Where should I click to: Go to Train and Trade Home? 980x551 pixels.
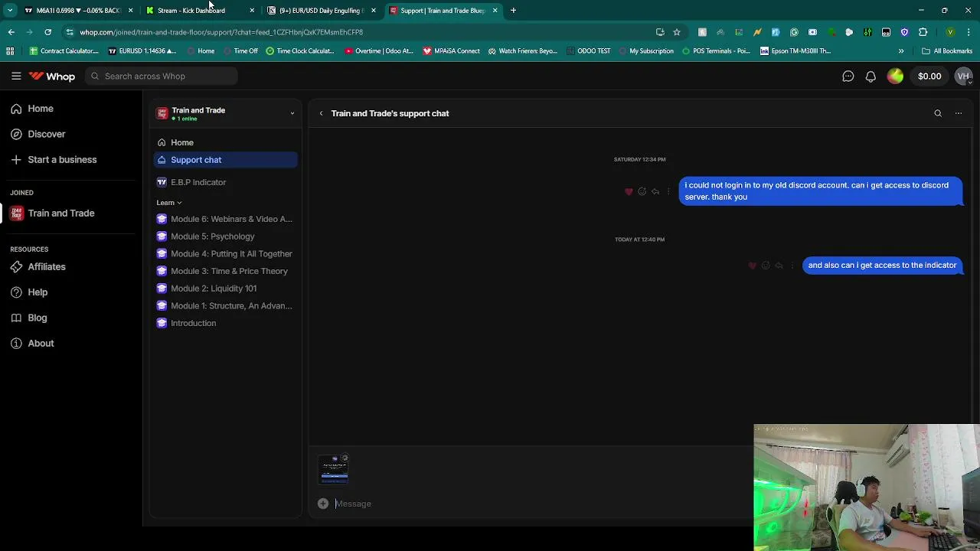pos(225,142)
